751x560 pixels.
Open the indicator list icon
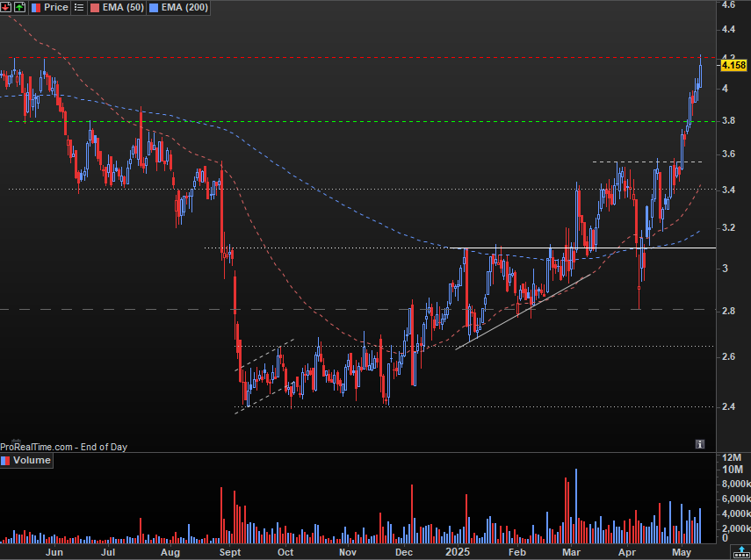[x=79, y=7]
